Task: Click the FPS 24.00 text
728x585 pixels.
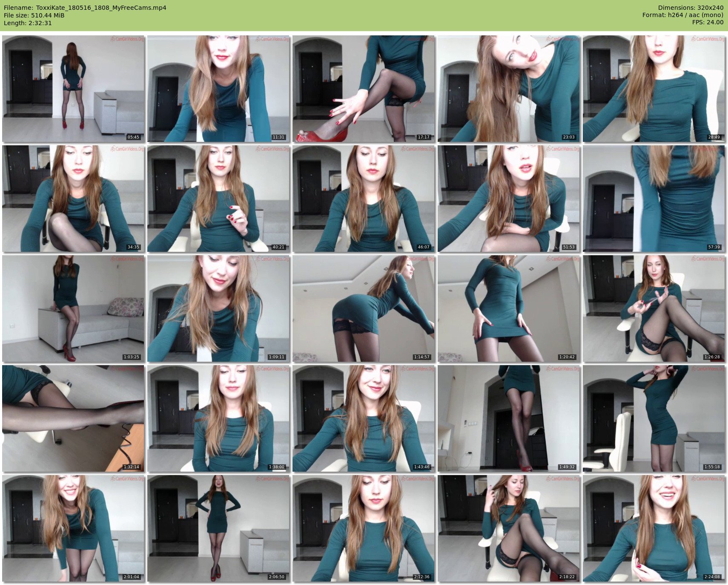Action: coord(708,22)
